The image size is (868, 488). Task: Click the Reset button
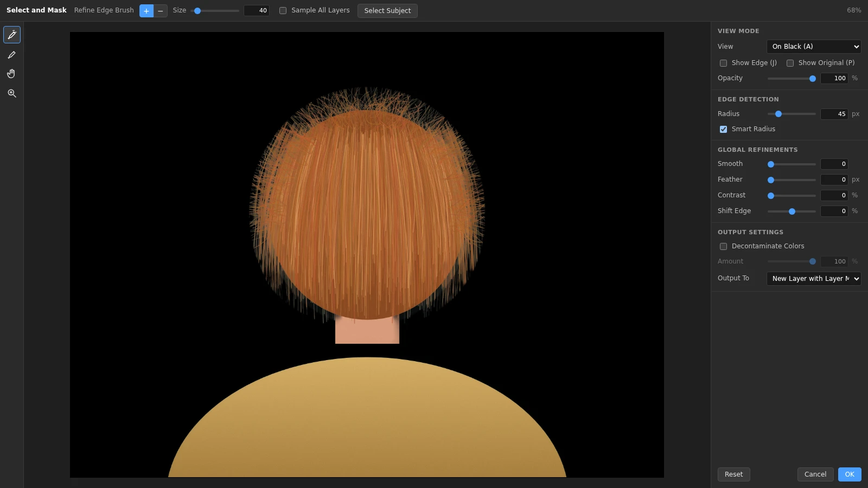click(x=733, y=474)
